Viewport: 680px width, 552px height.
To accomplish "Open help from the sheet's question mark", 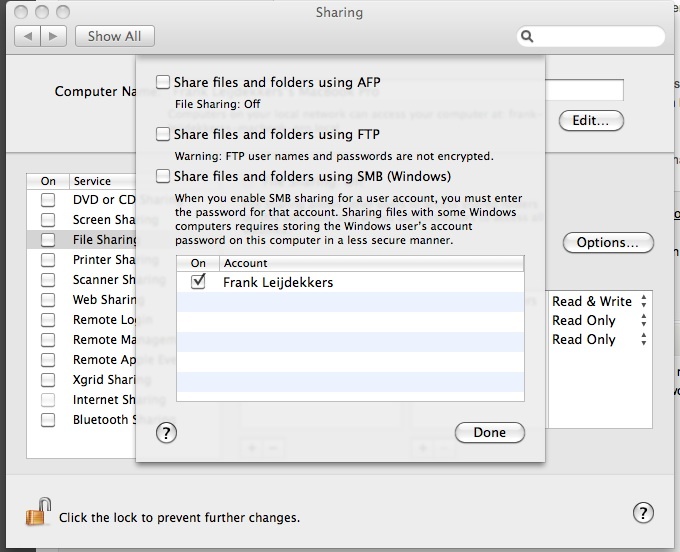I will click(167, 433).
